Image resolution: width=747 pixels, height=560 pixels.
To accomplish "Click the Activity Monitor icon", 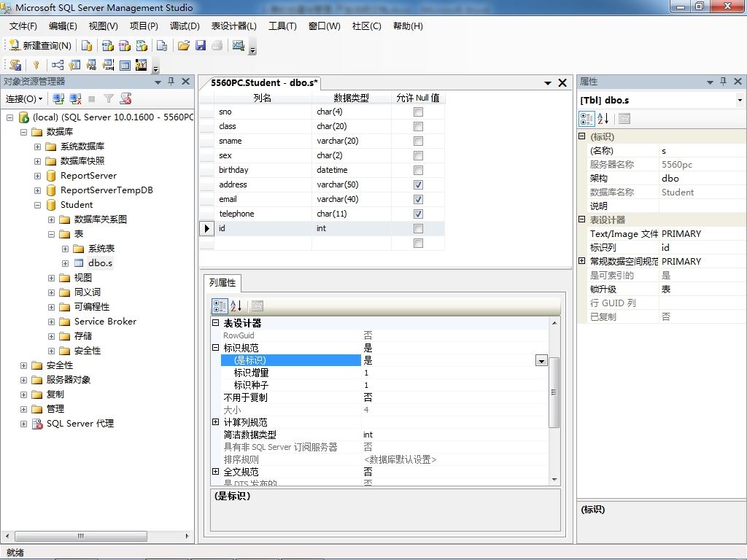I will click(239, 45).
